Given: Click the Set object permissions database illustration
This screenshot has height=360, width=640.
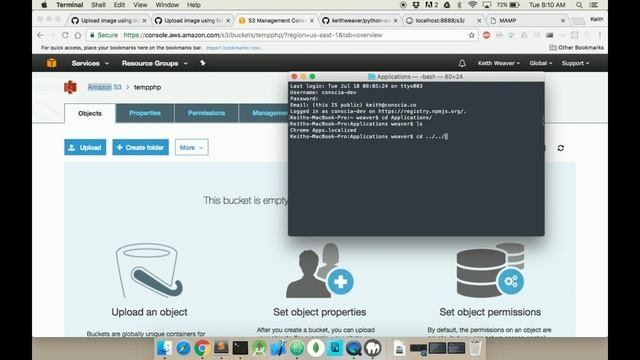Looking at the screenshot, I should tap(490, 270).
